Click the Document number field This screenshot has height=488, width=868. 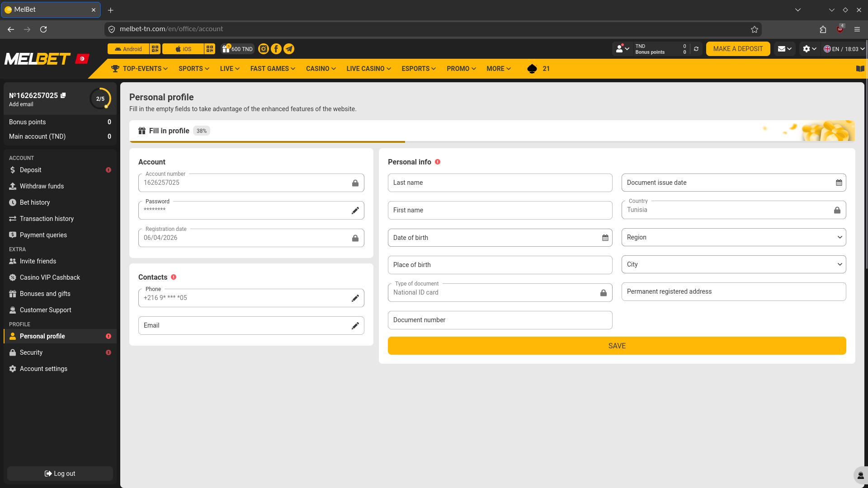click(500, 320)
